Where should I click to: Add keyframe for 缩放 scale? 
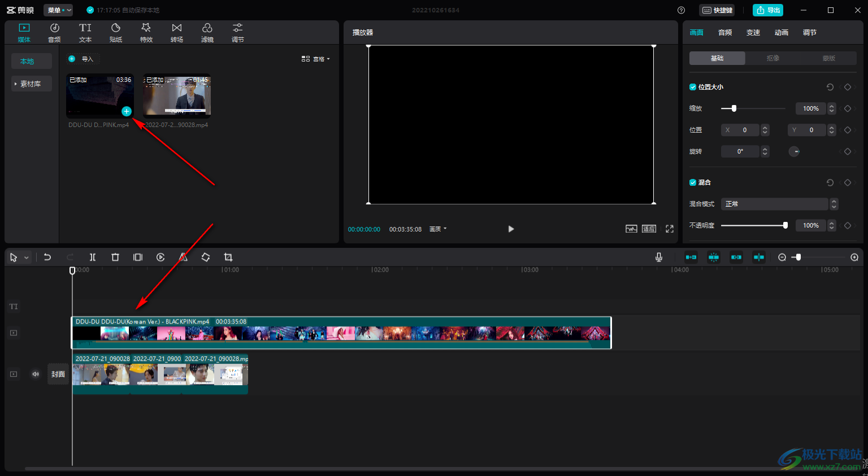point(848,108)
